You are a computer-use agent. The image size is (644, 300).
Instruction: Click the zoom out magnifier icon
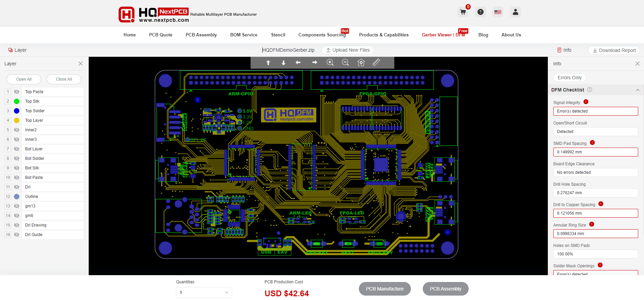coord(345,63)
